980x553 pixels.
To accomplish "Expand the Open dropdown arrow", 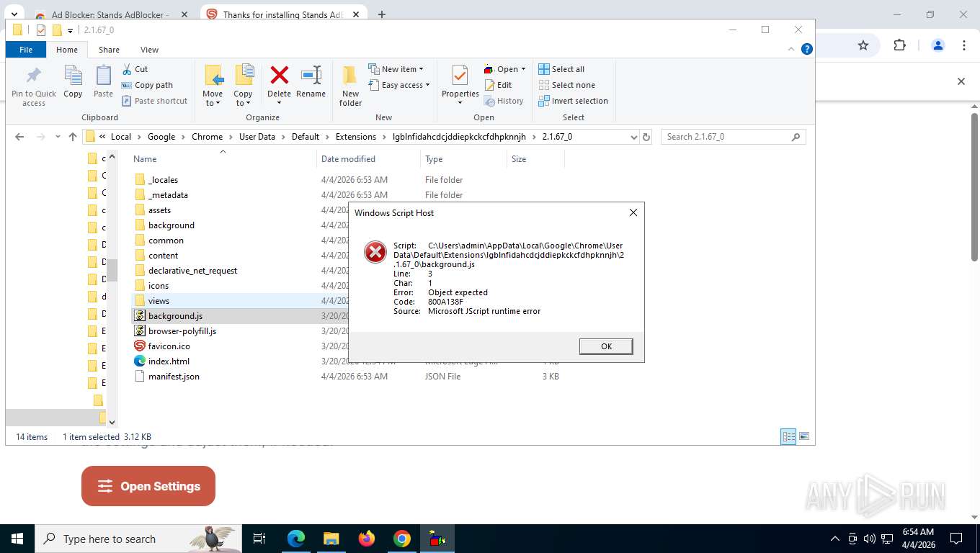I will [523, 69].
